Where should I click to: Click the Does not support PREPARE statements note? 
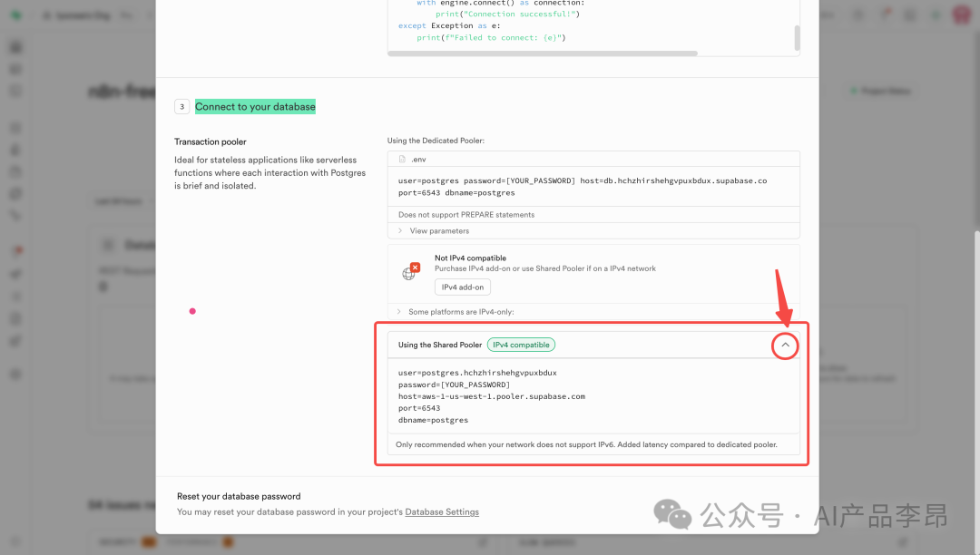pos(466,215)
